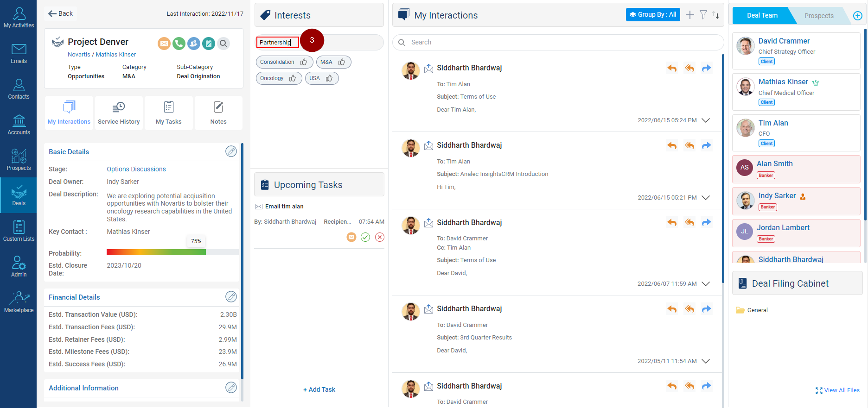Viewport: 868px width, 408px height.
Task: Open Indy Sarker's banker card
Action: [x=796, y=201]
